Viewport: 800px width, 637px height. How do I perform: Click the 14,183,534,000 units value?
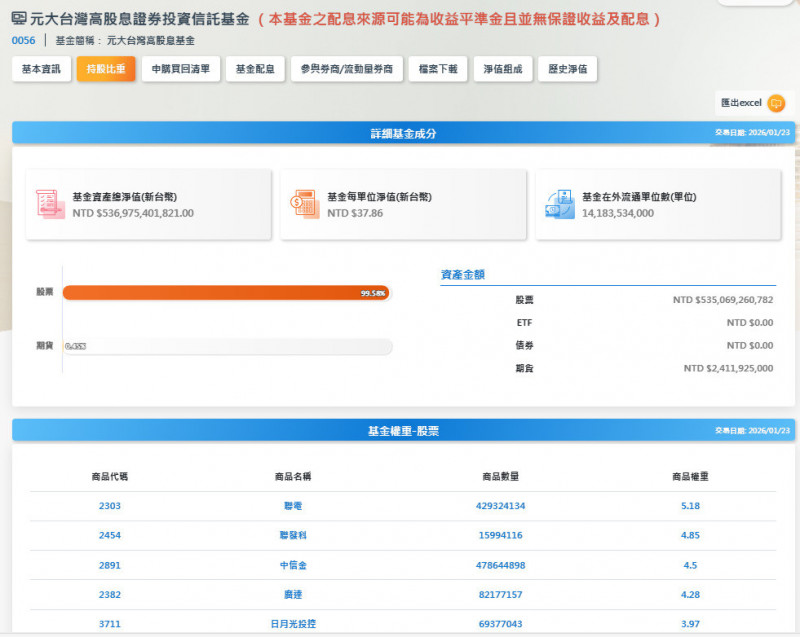point(618,213)
